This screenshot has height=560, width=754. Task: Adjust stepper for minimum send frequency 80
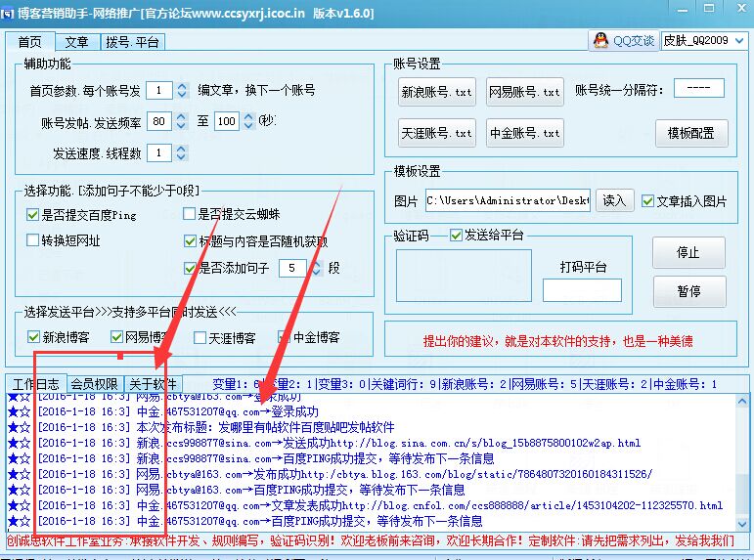181,121
